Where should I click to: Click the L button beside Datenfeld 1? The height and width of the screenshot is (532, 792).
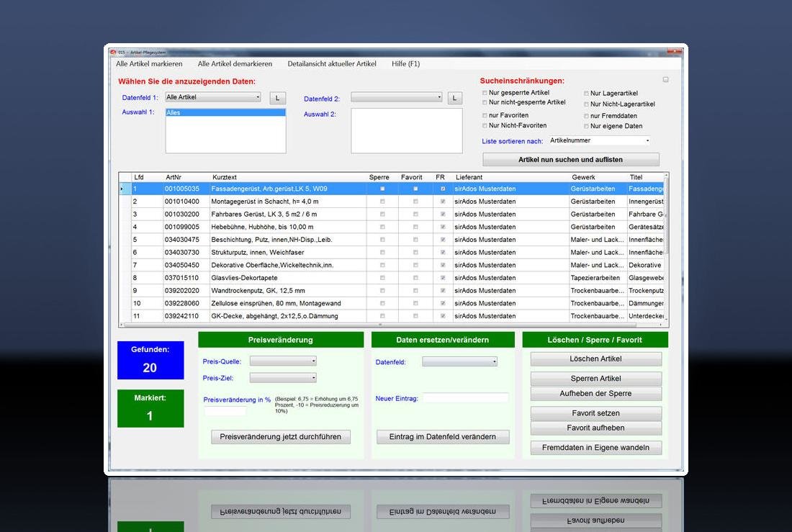pos(277,98)
